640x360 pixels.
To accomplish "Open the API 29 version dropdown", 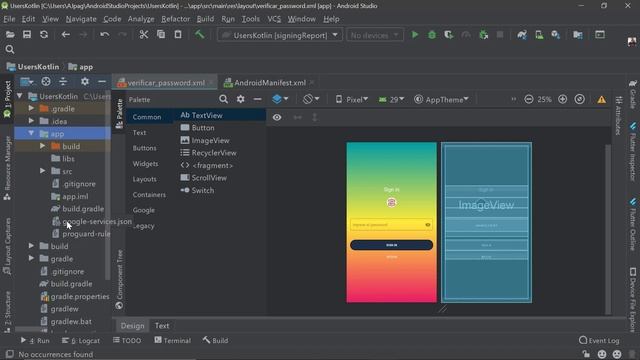I will [391, 99].
